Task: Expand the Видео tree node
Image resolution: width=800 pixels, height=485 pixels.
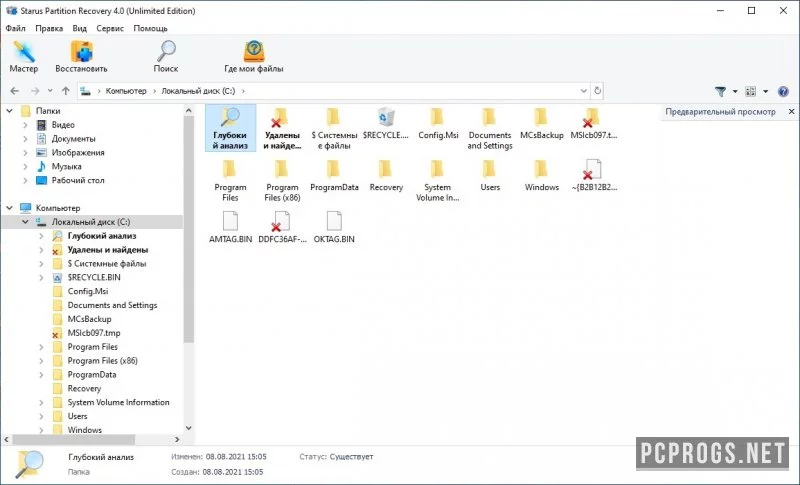Action: [x=26, y=125]
